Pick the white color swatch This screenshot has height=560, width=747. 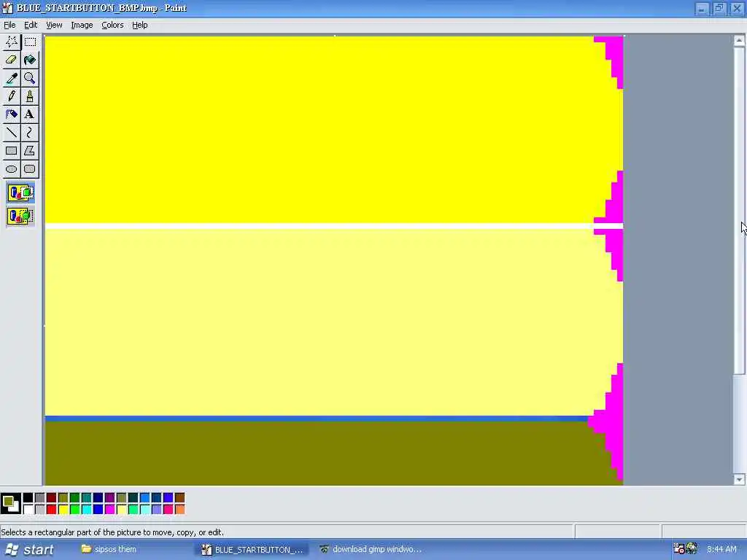[28, 510]
